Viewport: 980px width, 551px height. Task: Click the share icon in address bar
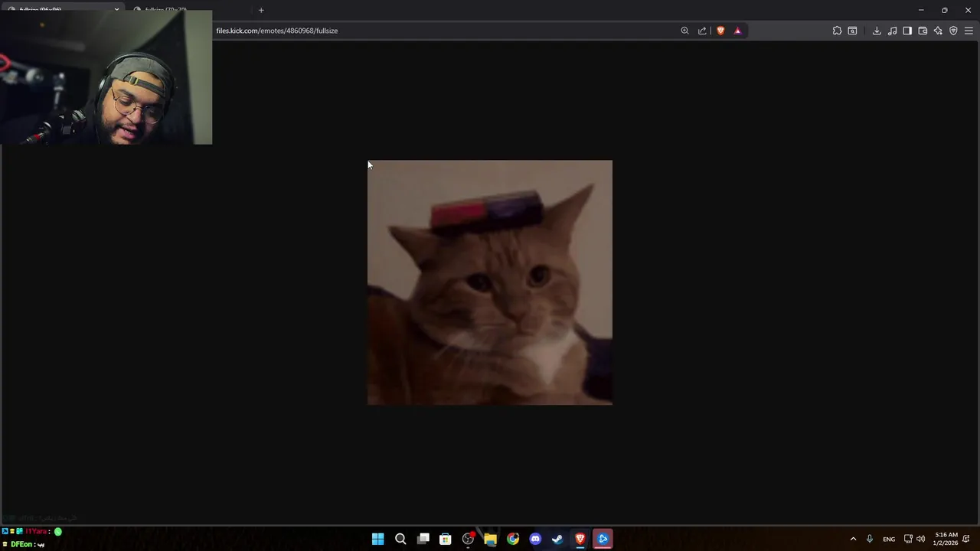tap(702, 31)
